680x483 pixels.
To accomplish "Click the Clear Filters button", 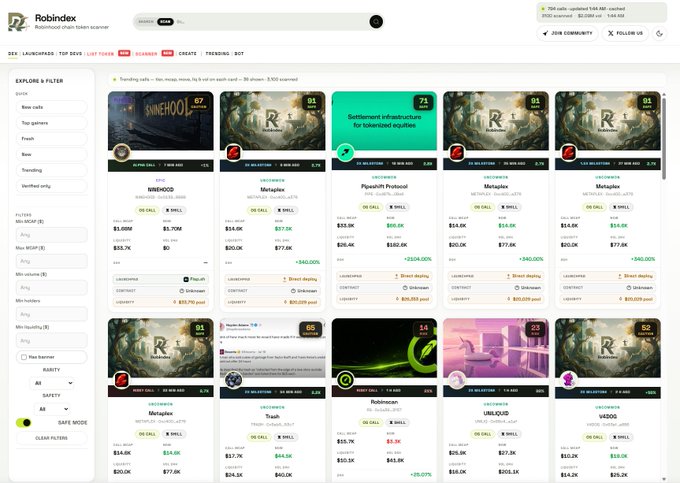I will pyautogui.click(x=52, y=438).
